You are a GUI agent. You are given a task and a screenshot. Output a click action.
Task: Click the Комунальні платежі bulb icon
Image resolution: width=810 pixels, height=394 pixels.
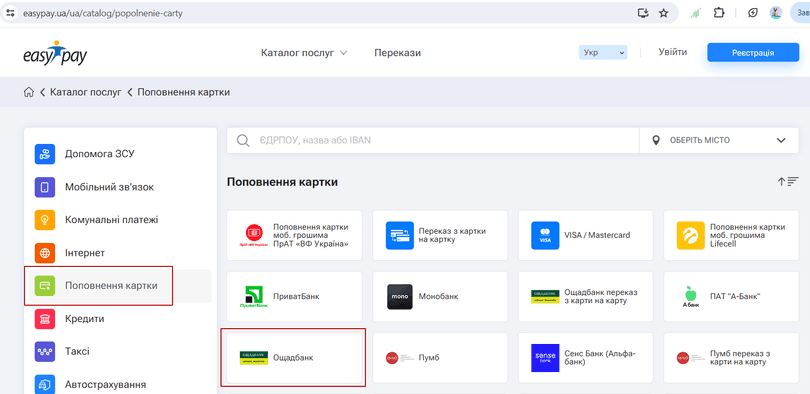click(45, 220)
